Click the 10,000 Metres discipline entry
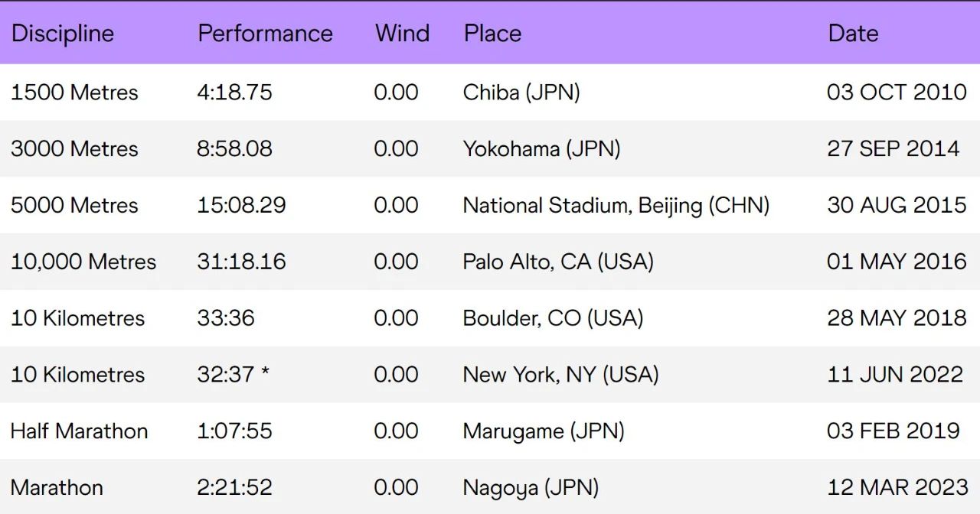The image size is (980, 514). pyautogui.click(x=83, y=262)
